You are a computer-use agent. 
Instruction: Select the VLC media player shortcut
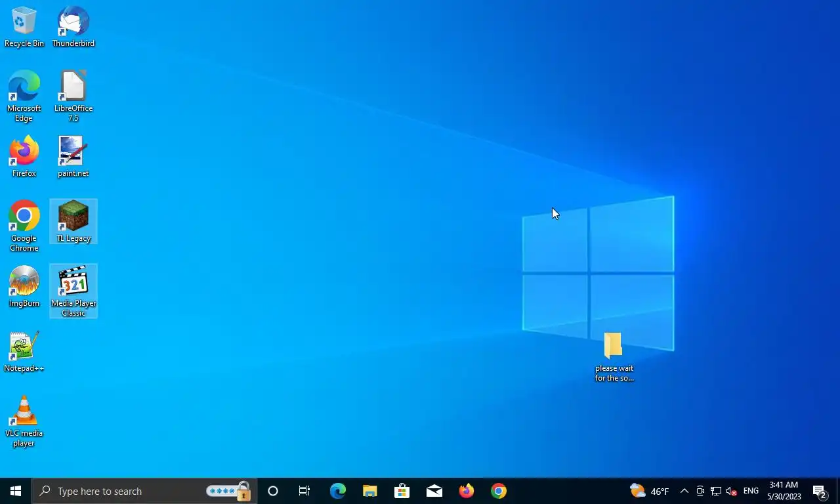tap(24, 421)
